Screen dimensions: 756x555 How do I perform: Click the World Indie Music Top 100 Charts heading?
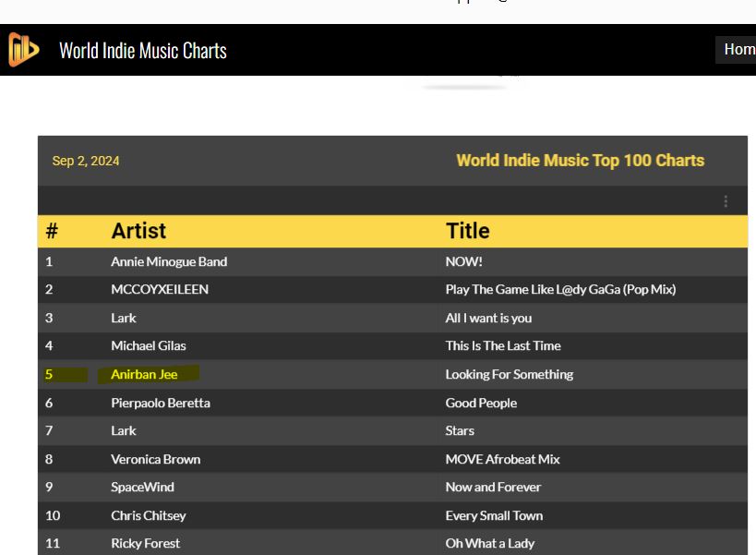tap(581, 161)
